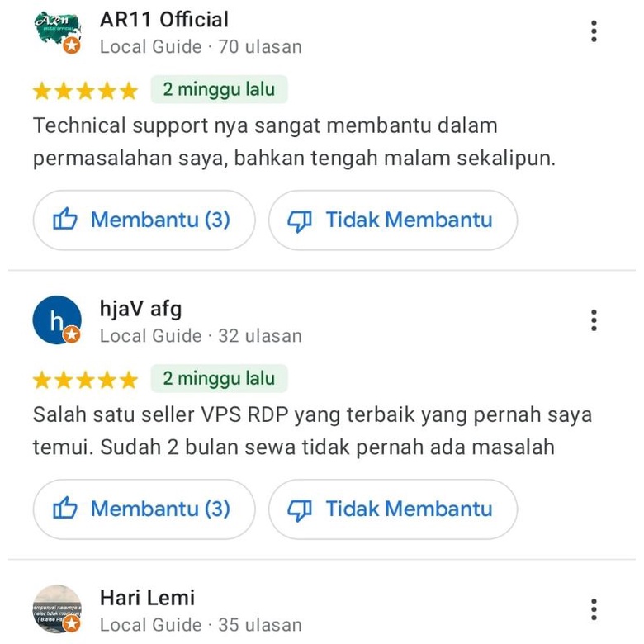
Task: Tap thumbs-up icon on hjaV afg review
Action: [x=65, y=508]
